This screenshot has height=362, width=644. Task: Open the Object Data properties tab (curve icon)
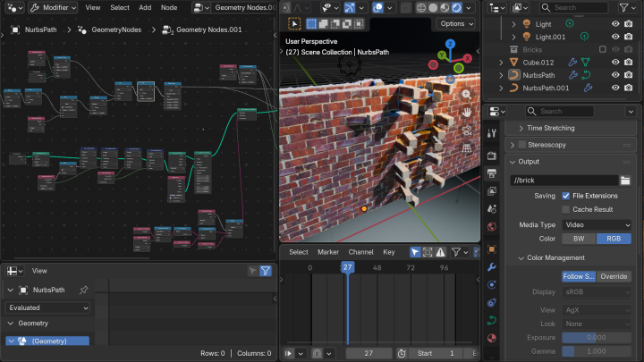(x=491, y=320)
